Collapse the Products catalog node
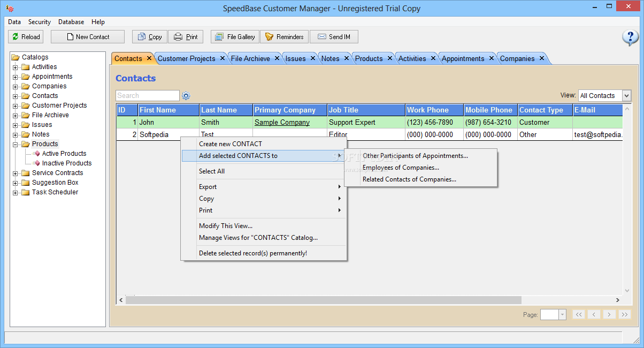 (16, 144)
